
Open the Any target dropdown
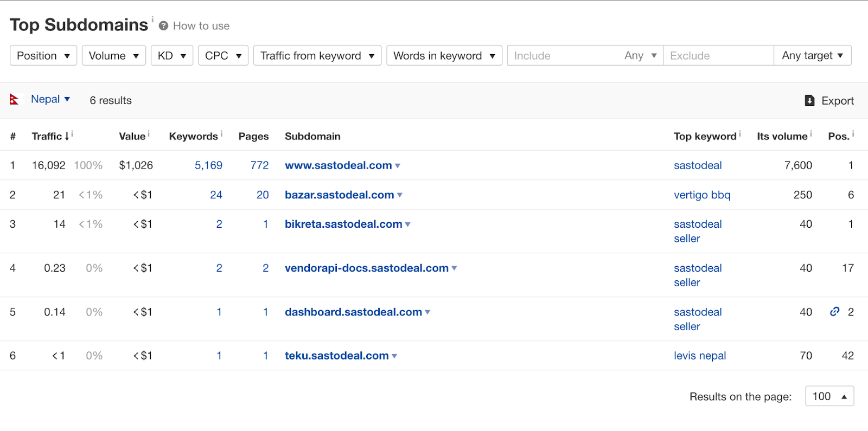(x=813, y=55)
